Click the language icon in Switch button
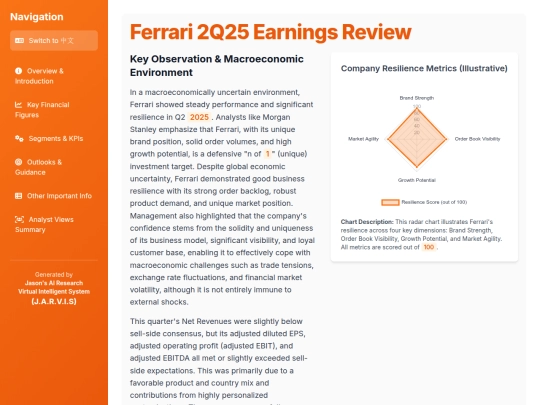The width and height of the screenshot is (540, 405). coord(19,41)
